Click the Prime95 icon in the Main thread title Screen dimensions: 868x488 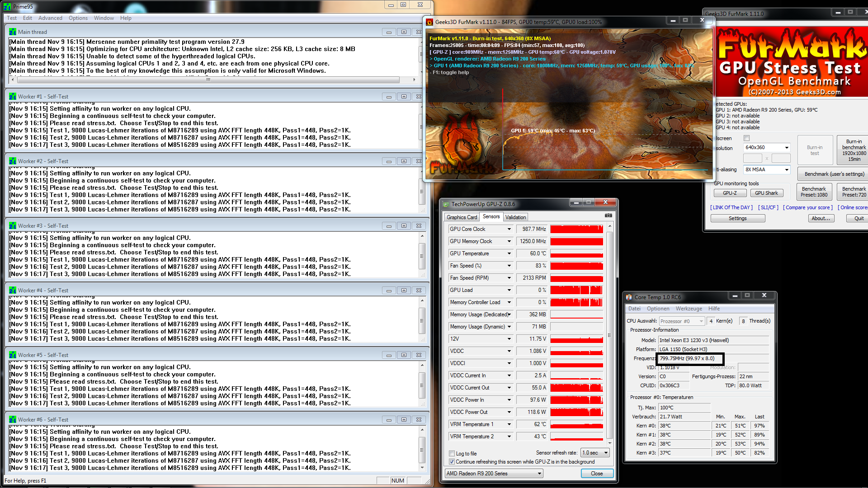pos(13,32)
